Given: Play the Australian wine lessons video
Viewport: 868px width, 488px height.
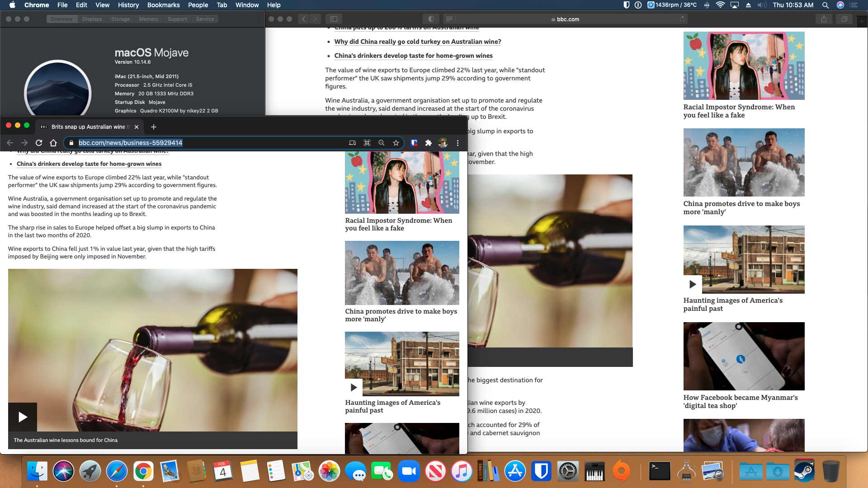Looking at the screenshot, I should click(23, 417).
